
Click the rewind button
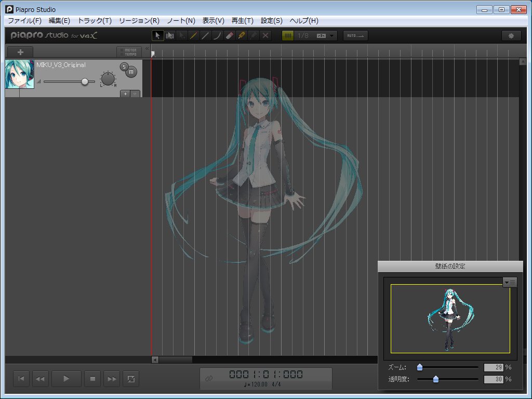[x=40, y=379]
